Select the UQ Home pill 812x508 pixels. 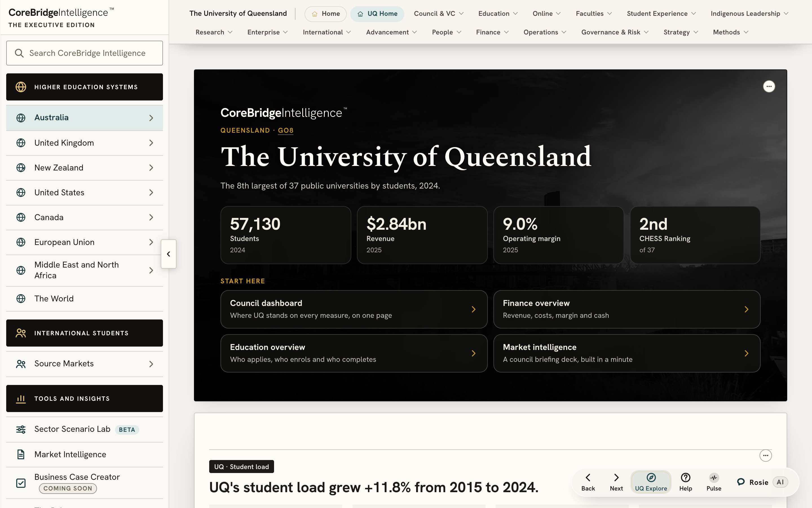click(x=377, y=14)
